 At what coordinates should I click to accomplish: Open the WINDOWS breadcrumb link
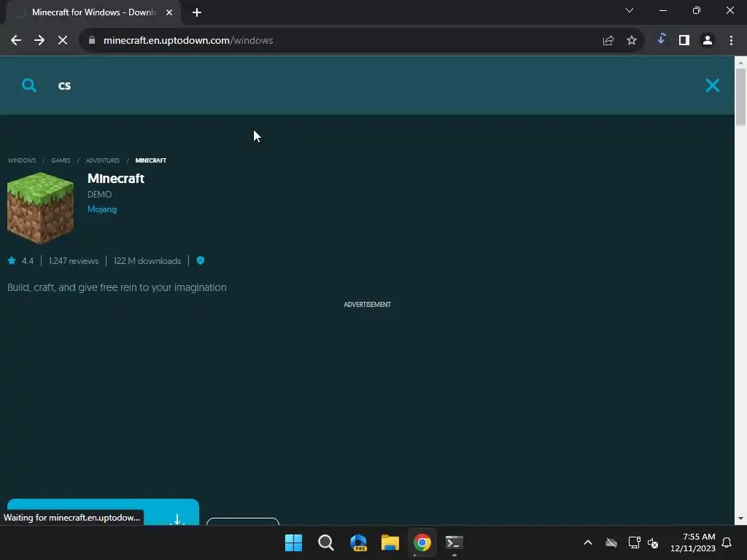point(22,160)
